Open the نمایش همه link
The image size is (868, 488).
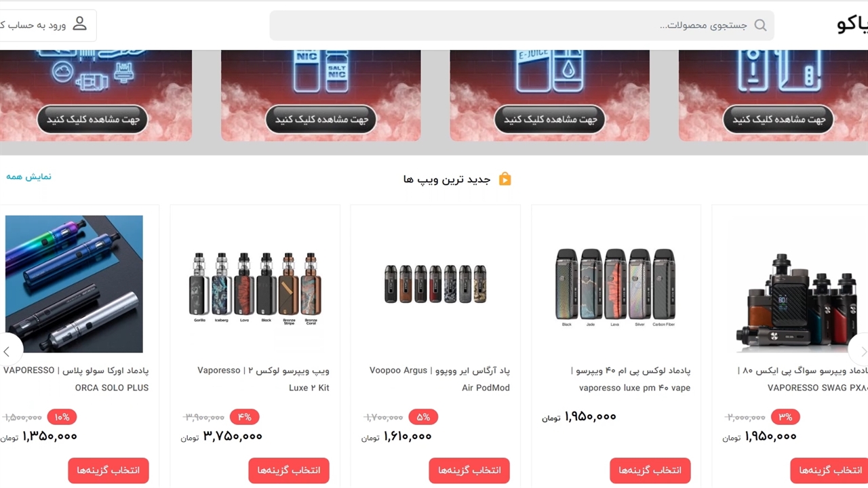[29, 176]
